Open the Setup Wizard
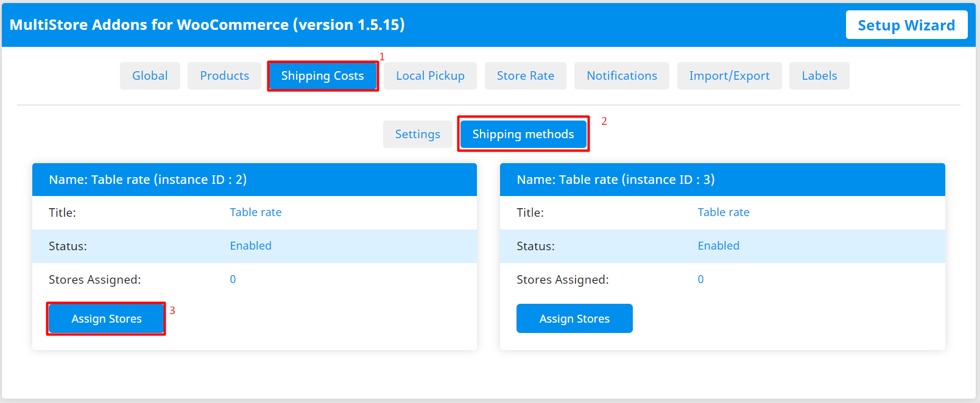The height and width of the screenshot is (403, 980). (906, 25)
